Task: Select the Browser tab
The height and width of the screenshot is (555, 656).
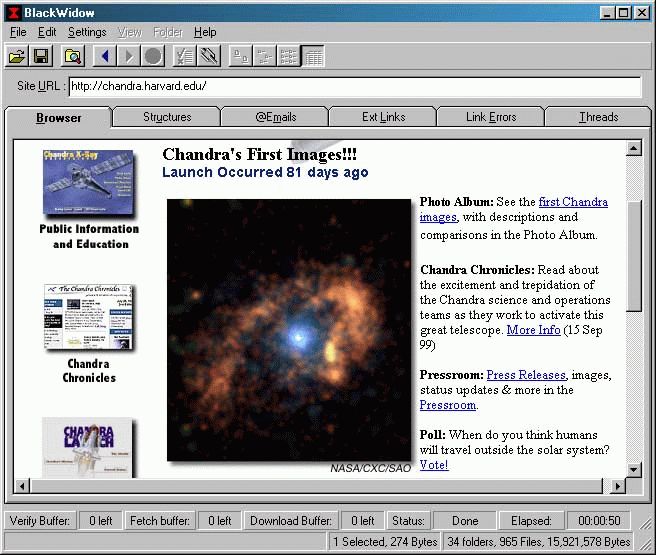Action: tap(59, 118)
